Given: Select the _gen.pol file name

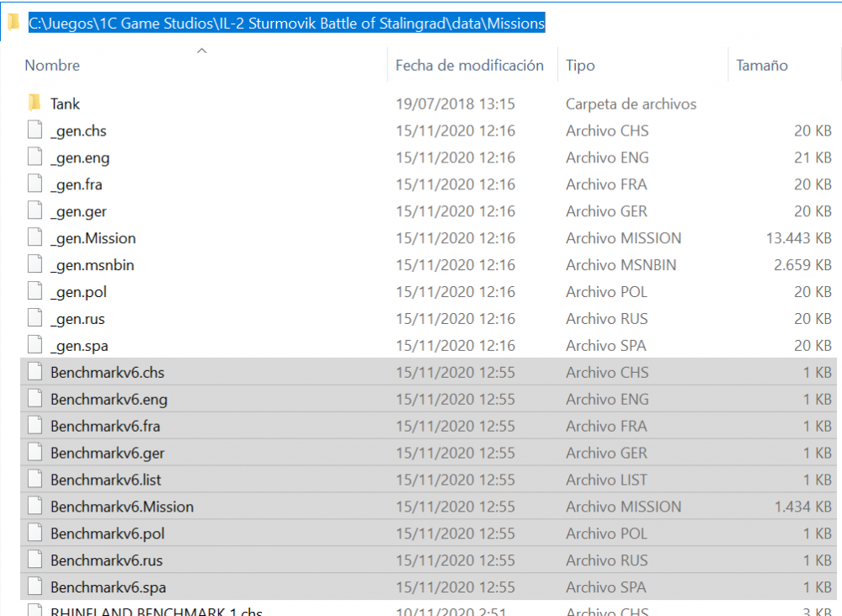Looking at the screenshot, I should tap(78, 292).
